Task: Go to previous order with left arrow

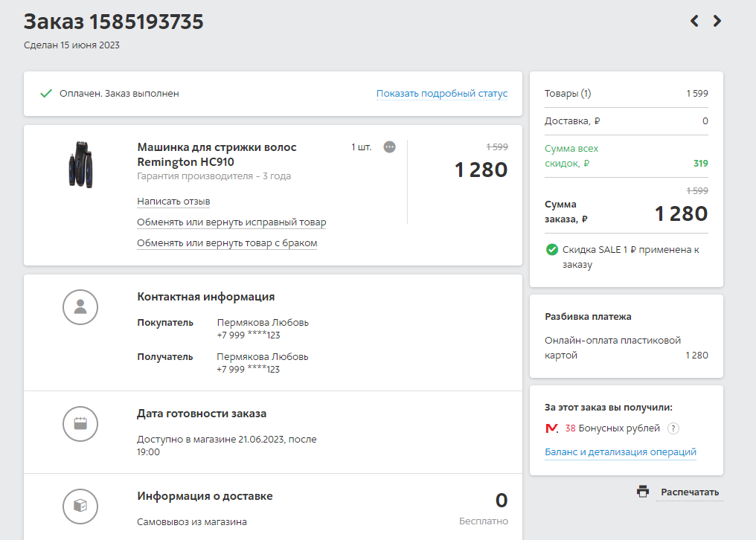Action: [694, 22]
